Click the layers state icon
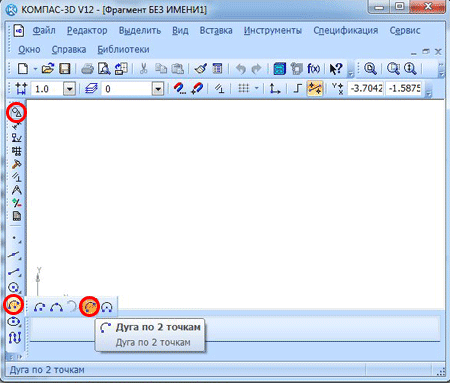This screenshot has height=383, width=450. tap(91, 89)
